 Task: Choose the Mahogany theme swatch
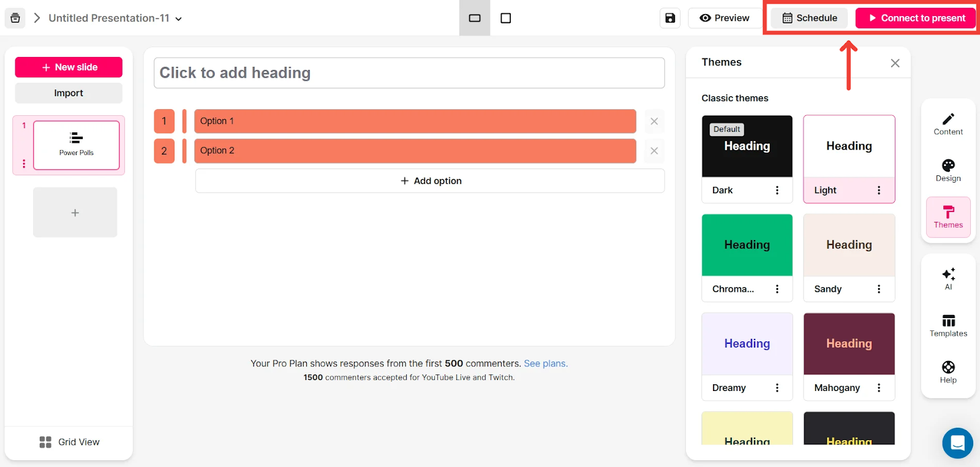pos(849,344)
